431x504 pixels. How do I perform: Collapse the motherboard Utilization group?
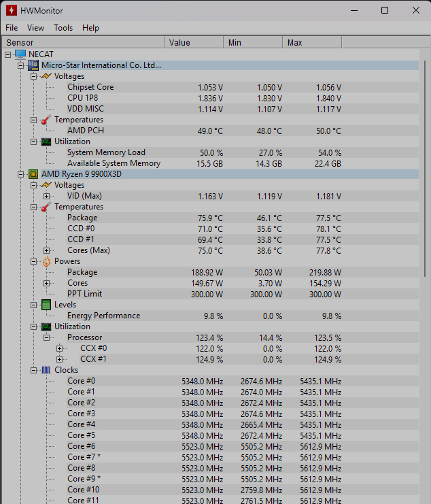click(x=33, y=141)
